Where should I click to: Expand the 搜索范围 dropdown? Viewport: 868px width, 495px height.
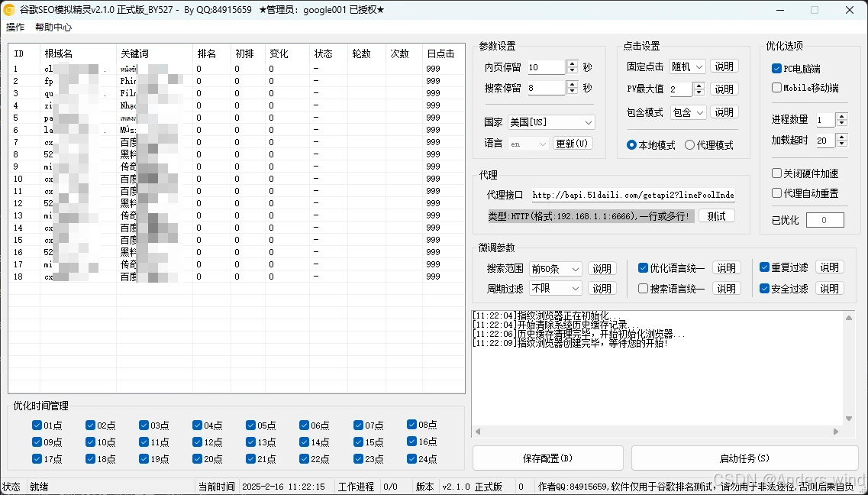click(x=575, y=269)
